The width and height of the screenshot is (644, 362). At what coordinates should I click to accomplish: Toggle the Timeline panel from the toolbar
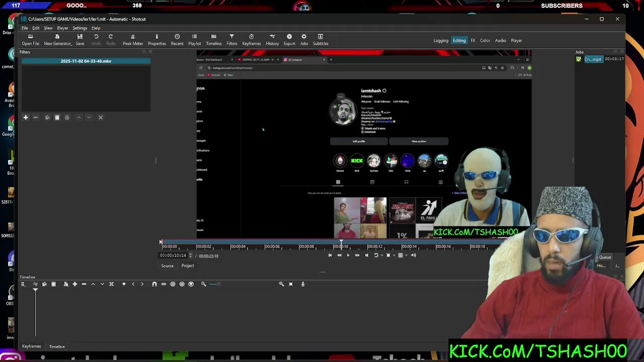pyautogui.click(x=213, y=40)
